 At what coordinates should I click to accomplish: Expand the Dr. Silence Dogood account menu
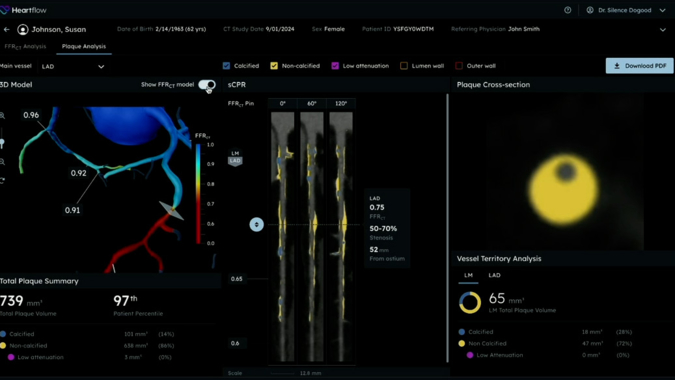(663, 10)
